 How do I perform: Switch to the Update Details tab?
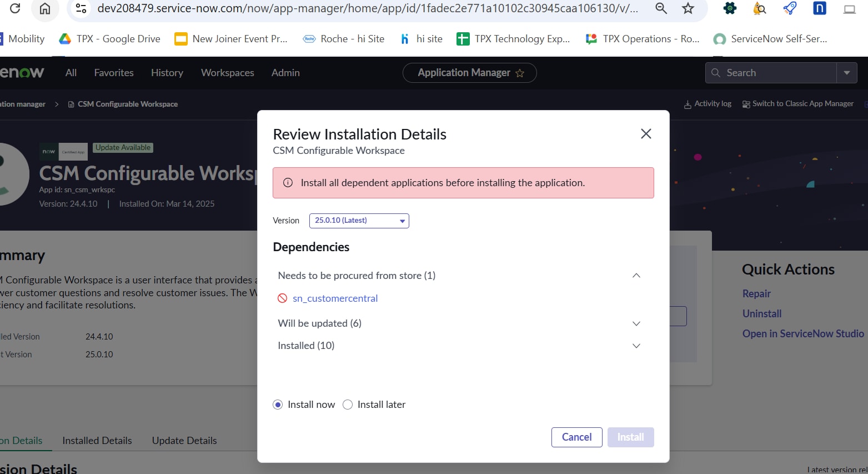[184, 440]
